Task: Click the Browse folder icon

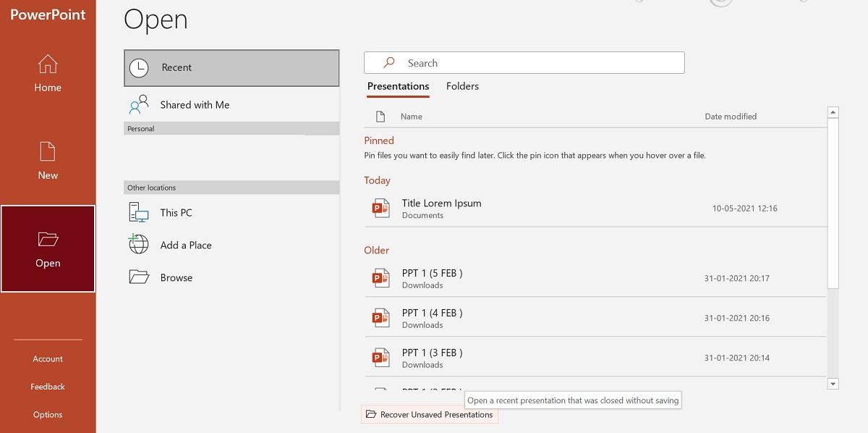Action: [137, 277]
